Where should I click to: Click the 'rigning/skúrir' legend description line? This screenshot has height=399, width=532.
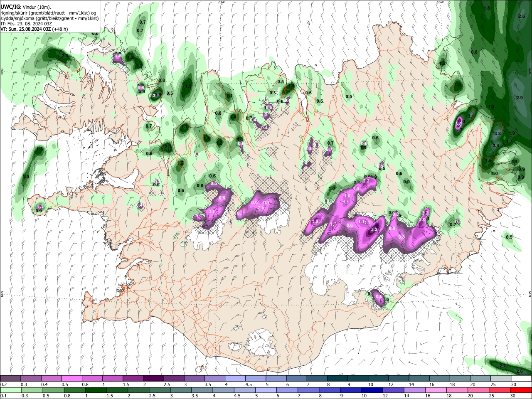point(48,13)
